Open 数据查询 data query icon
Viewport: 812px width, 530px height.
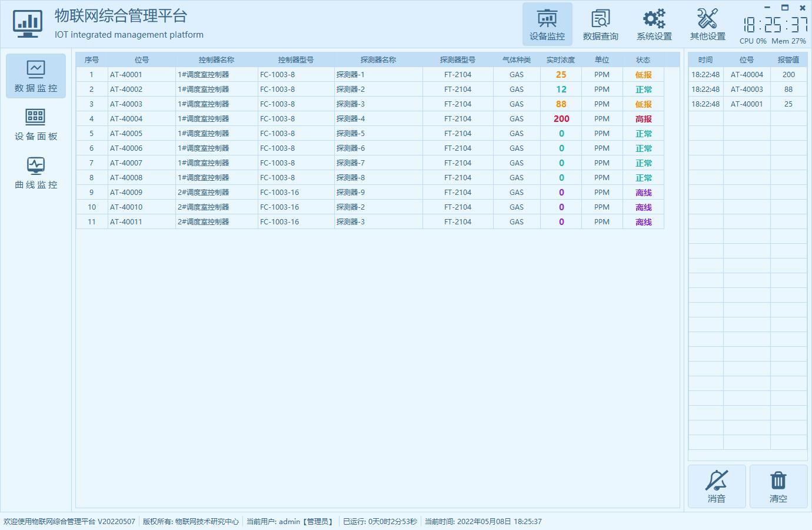(600, 25)
